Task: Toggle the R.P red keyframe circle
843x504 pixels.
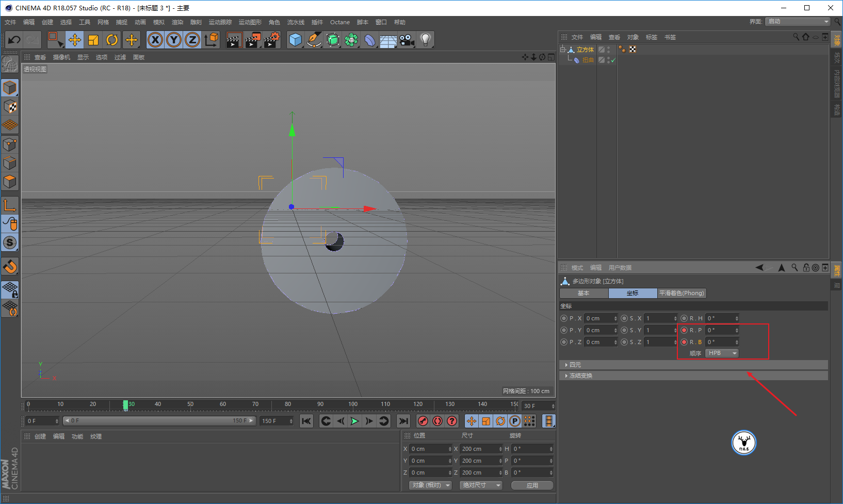Action: (x=684, y=330)
